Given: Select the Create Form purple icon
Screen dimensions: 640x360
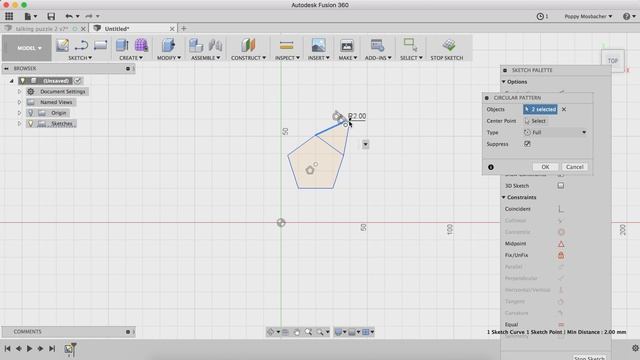Looking at the screenshot, I should coord(141,45).
